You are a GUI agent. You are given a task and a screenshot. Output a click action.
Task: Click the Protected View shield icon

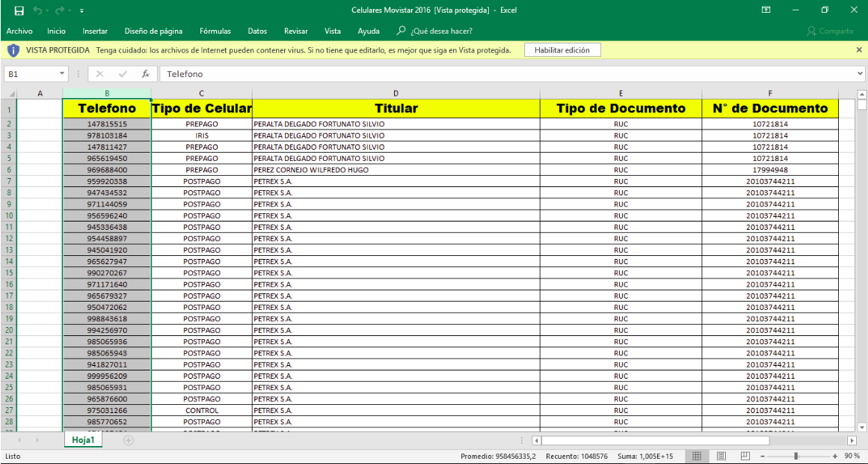[14, 50]
